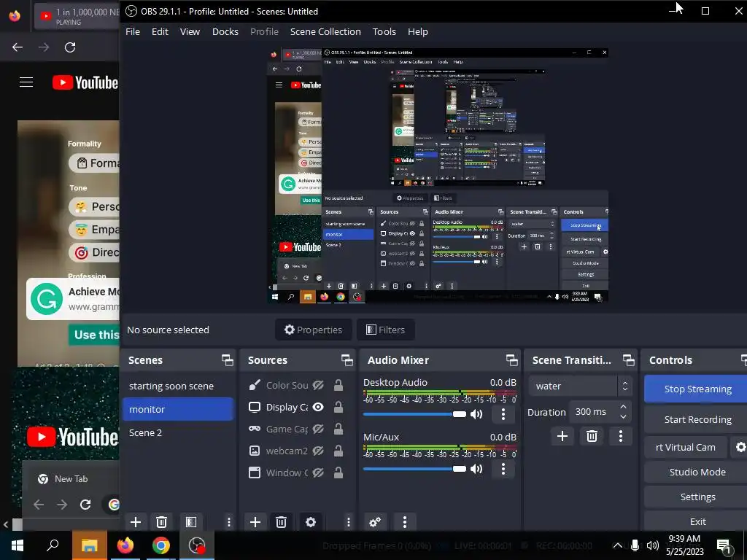Viewport: 747px width, 560px height.
Task: Open the water transition dropdown
Action: [580, 386]
